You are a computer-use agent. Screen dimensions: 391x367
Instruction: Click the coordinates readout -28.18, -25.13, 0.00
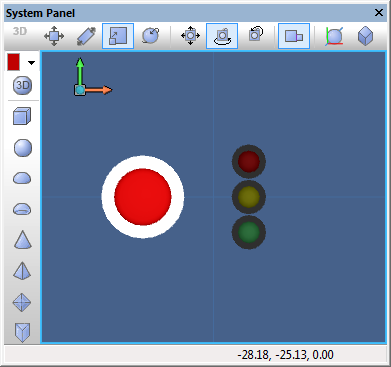[x=286, y=355]
